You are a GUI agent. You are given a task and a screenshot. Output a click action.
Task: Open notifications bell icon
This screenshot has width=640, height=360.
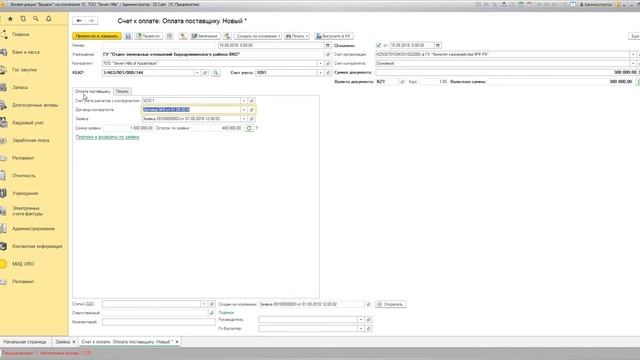49,19
